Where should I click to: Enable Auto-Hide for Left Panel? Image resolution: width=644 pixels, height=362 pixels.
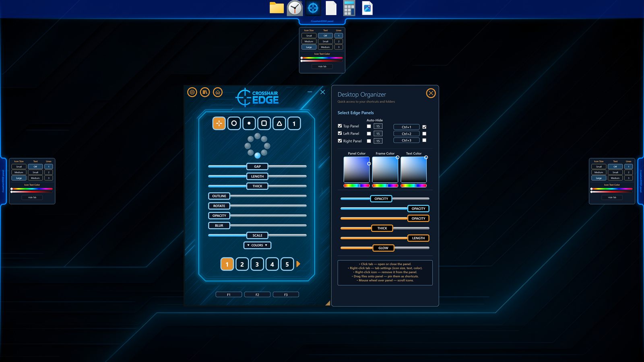pos(369,134)
